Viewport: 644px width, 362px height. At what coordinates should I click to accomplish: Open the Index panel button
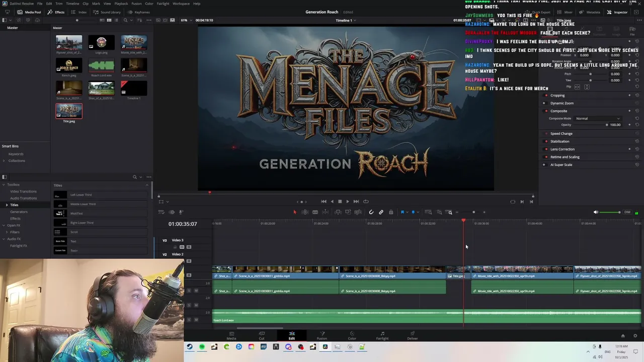tap(79, 12)
